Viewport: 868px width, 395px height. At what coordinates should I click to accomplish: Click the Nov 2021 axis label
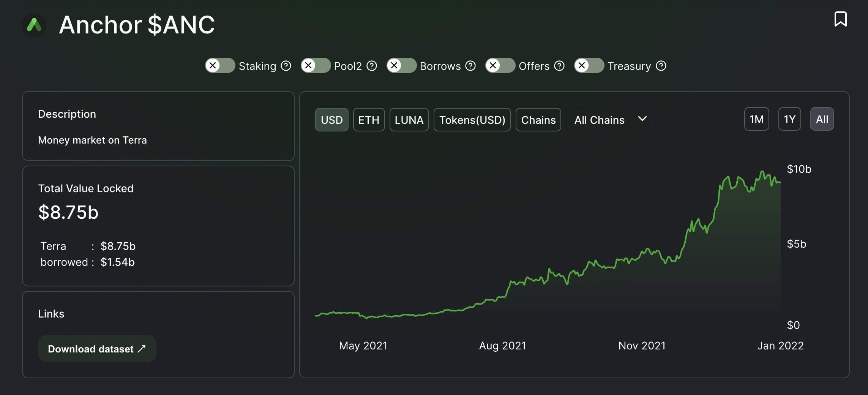(642, 346)
